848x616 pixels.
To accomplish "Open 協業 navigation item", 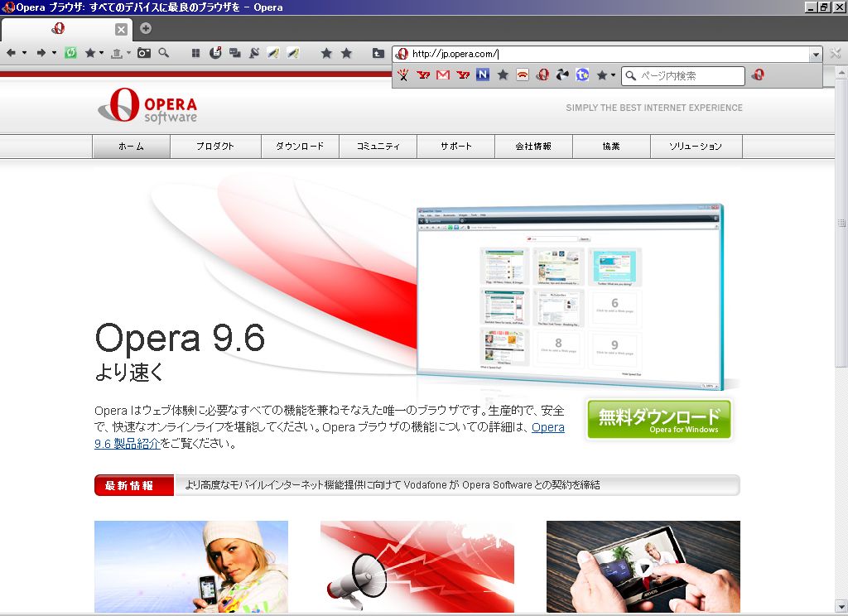I will [611, 146].
